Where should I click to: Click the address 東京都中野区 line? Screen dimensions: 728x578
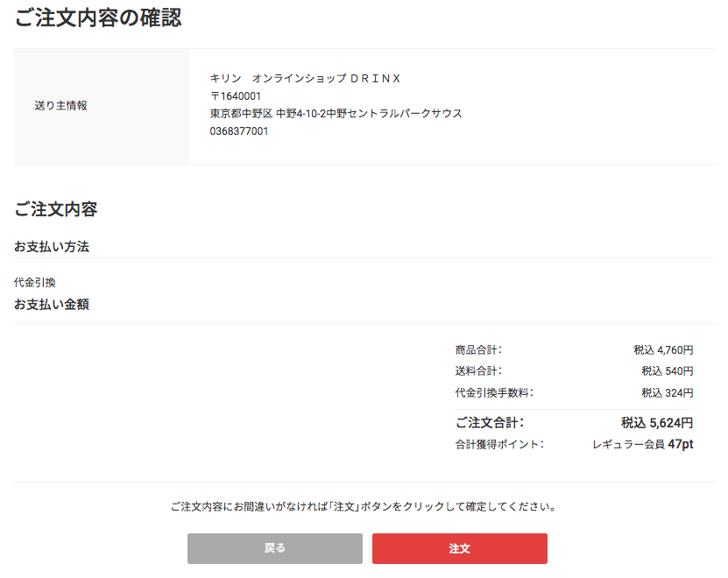coord(336,113)
